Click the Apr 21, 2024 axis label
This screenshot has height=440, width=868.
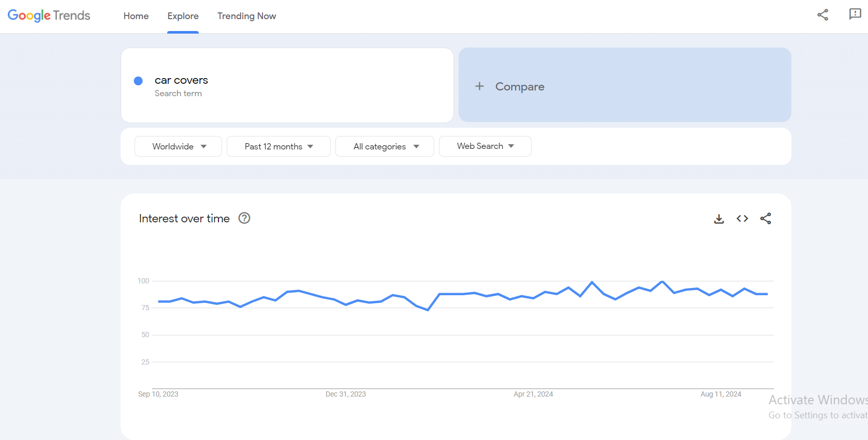click(533, 394)
